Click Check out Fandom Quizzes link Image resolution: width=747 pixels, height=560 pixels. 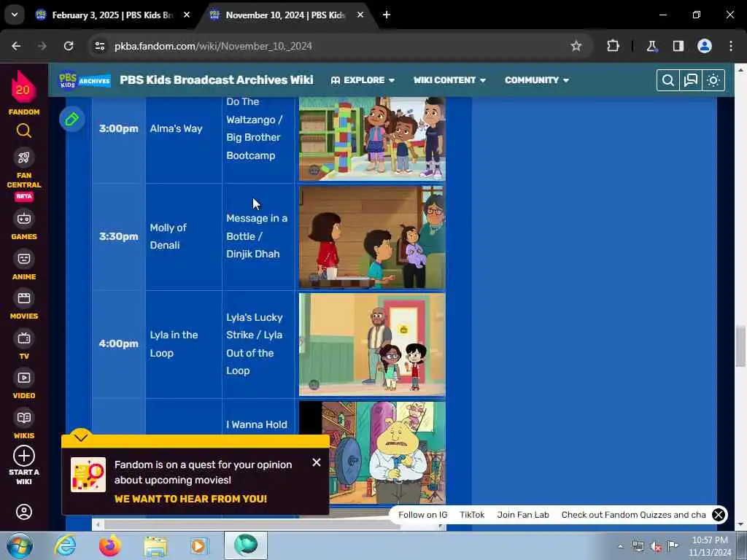pos(633,515)
